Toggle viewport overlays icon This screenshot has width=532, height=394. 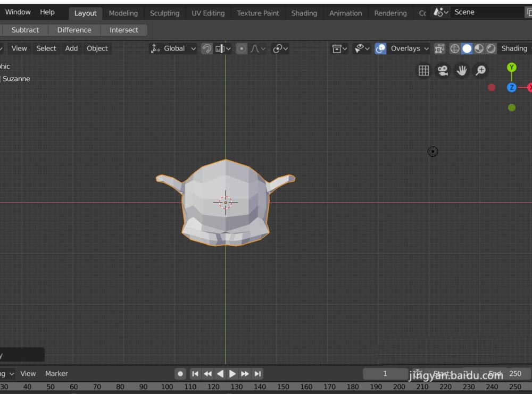(x=380, y=48)
